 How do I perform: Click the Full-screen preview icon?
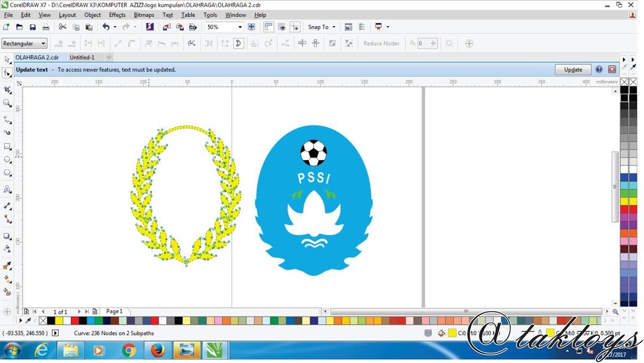(x=251, y=27)
